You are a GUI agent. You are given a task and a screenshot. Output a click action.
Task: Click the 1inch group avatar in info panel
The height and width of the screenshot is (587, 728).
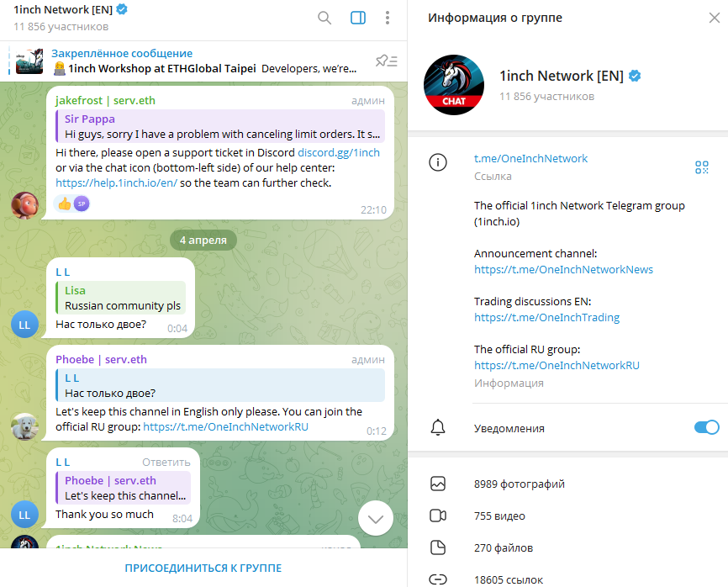pos(454,85)
